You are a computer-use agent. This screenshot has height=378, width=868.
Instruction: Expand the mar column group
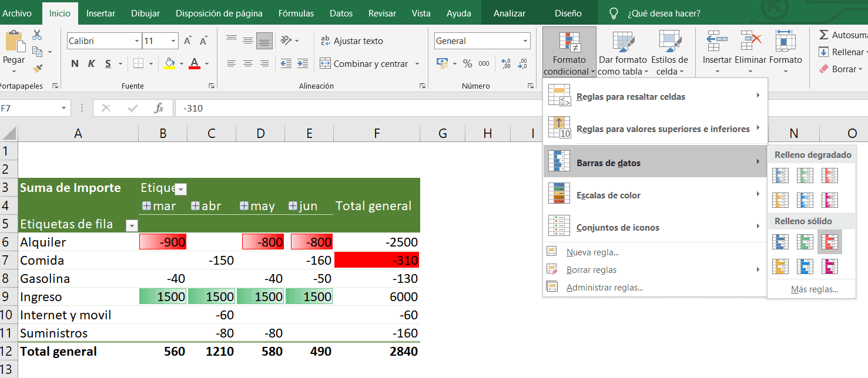[x=146, y=206]
